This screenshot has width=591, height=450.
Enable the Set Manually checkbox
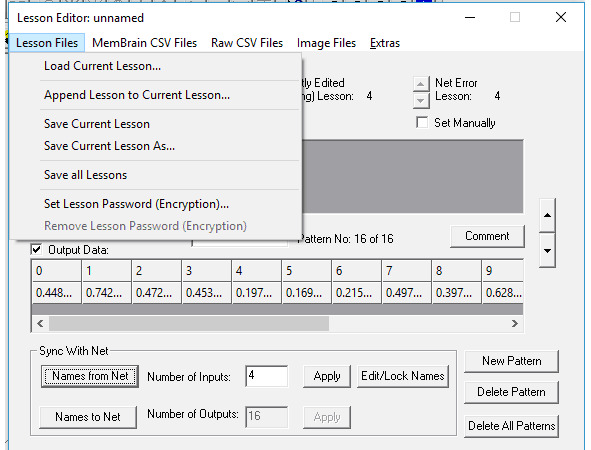click(x=422, y=122)
